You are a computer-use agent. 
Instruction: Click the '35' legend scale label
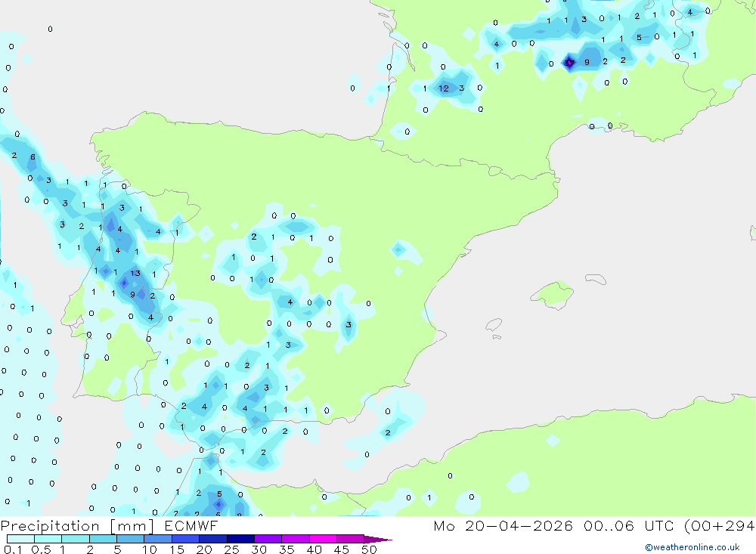tap(287, 549)
